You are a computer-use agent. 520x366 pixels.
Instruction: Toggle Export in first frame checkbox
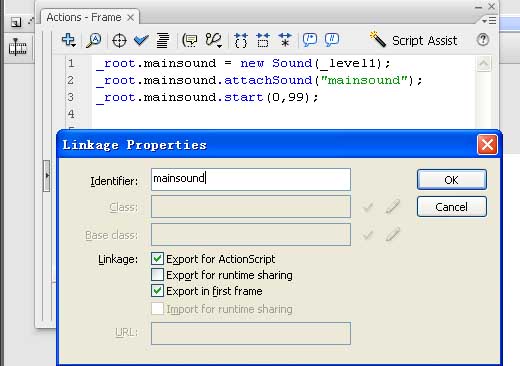(x=157, y=291)
